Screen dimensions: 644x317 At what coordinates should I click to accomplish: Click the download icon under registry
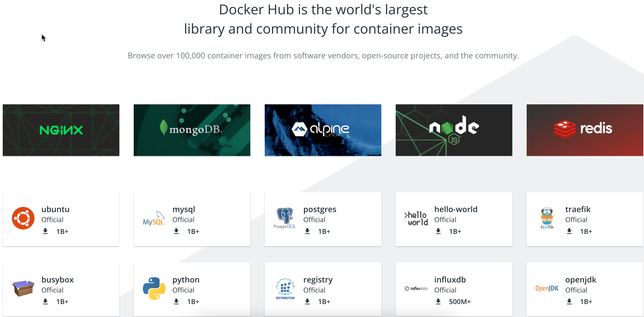307,302
